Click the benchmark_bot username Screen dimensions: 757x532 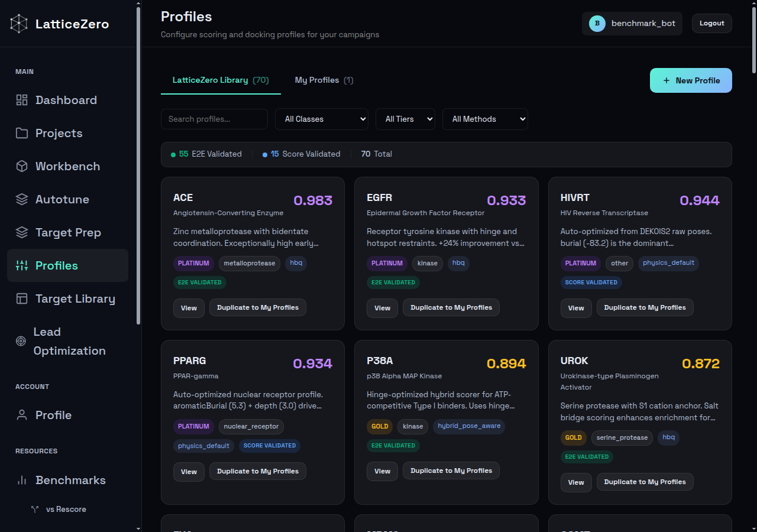643,24
